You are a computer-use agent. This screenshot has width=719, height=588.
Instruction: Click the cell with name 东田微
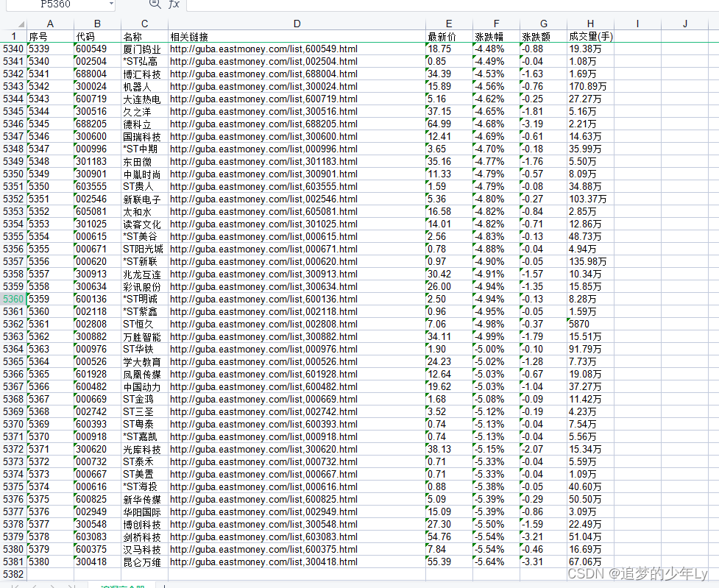[144, 161]
